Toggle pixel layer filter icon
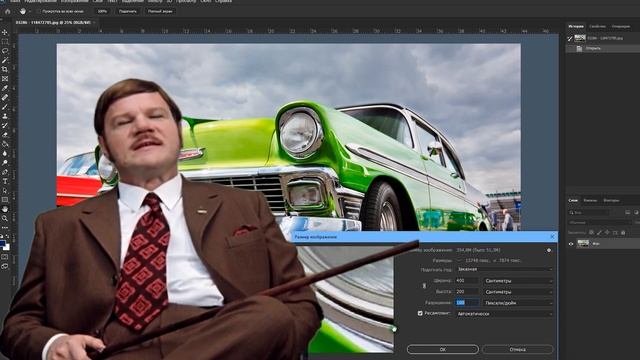 tap(628, 212)
